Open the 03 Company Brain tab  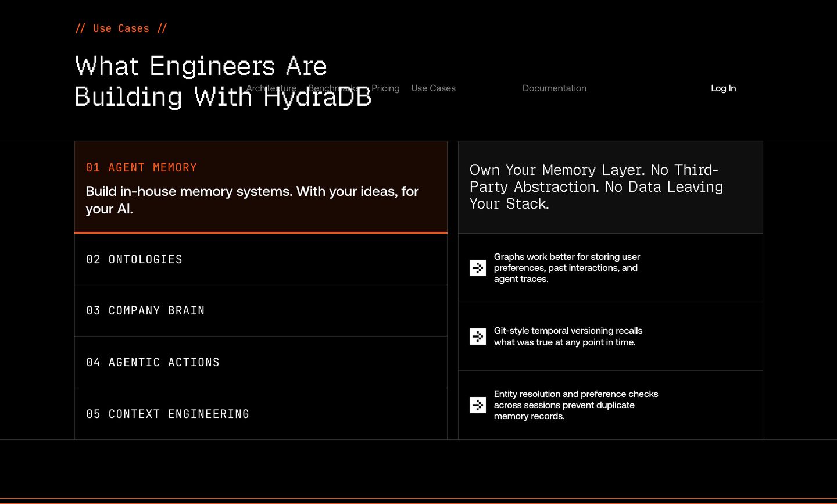tap(261, 311)
